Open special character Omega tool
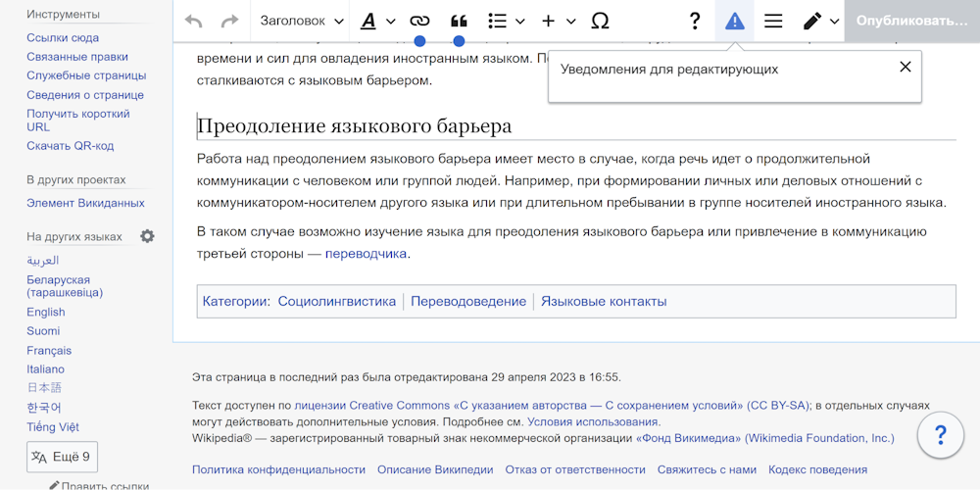This screenshot has height=490, width=980. point(601,21)
